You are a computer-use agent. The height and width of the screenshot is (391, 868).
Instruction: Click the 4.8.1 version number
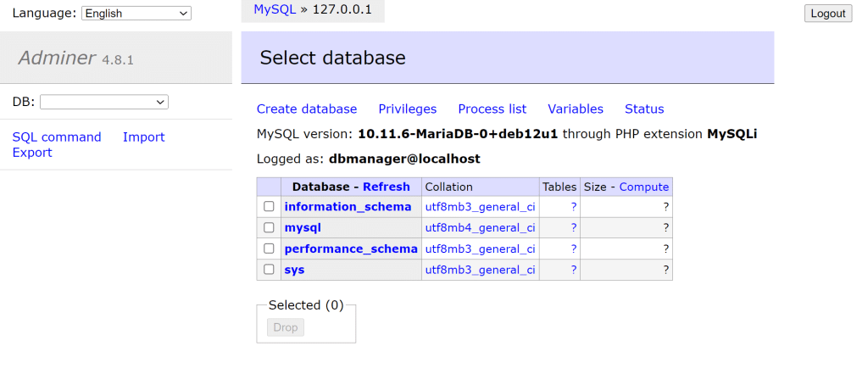click(117, 60)
